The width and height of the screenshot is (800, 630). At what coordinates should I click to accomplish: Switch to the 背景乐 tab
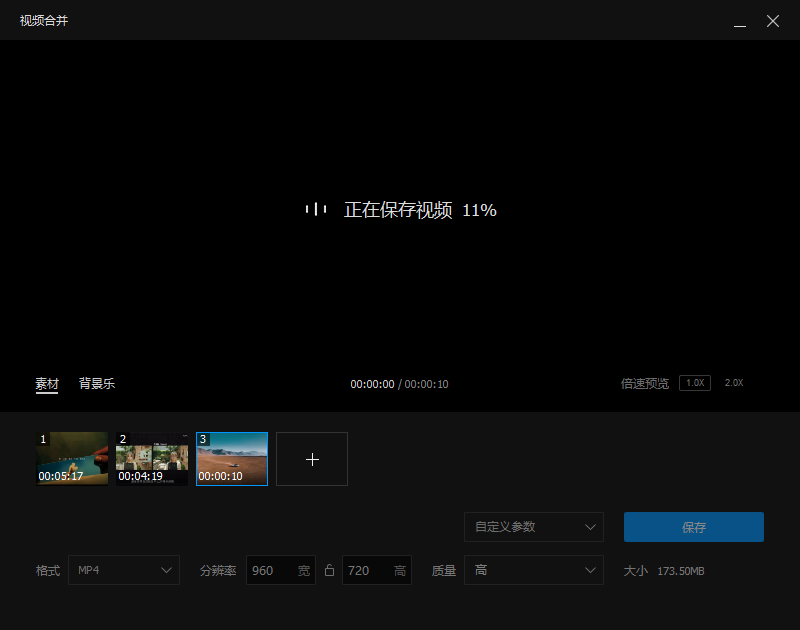point(96,383)
